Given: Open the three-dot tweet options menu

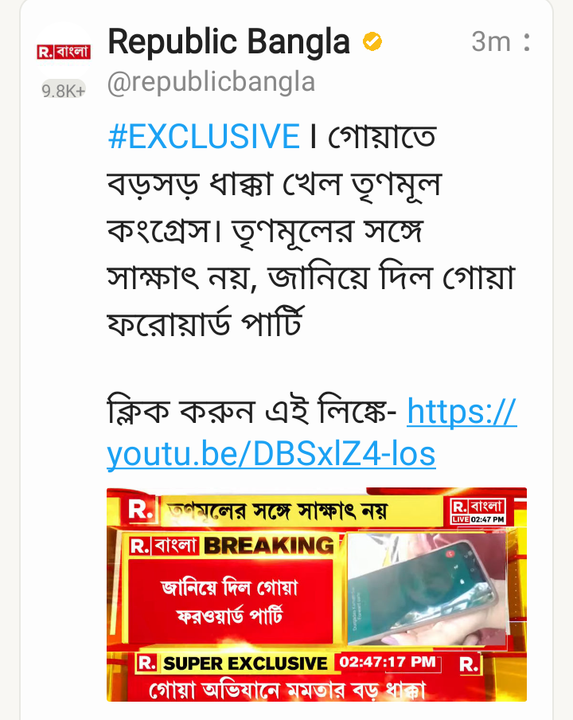Looking at the screenshot, I should coord(527,42).
